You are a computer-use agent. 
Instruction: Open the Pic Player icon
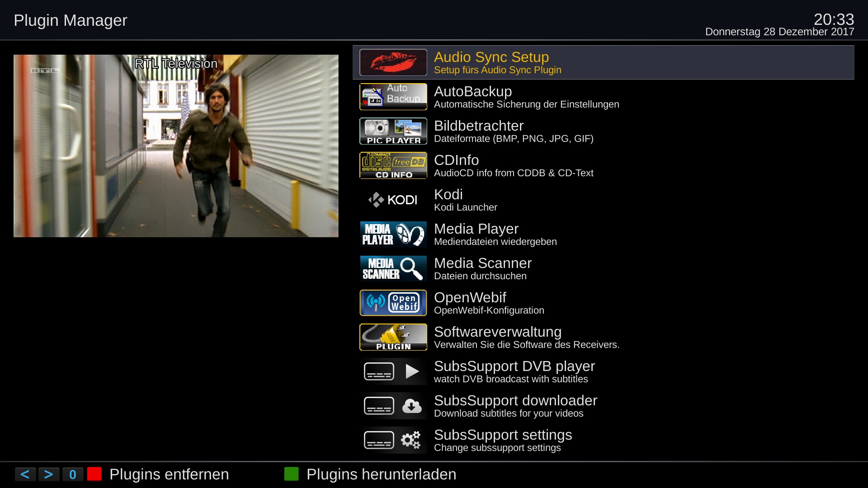click(x=393, y=131)
